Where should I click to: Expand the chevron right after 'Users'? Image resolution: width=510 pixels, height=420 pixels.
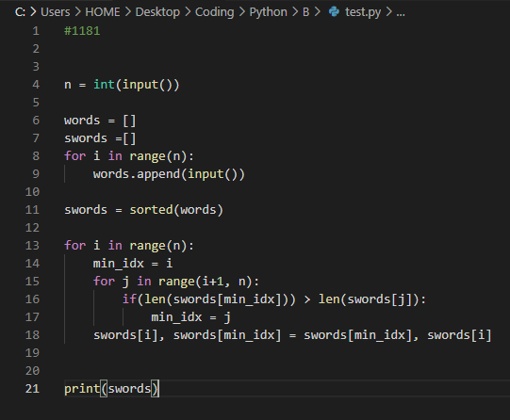click(x=77, y=12)
